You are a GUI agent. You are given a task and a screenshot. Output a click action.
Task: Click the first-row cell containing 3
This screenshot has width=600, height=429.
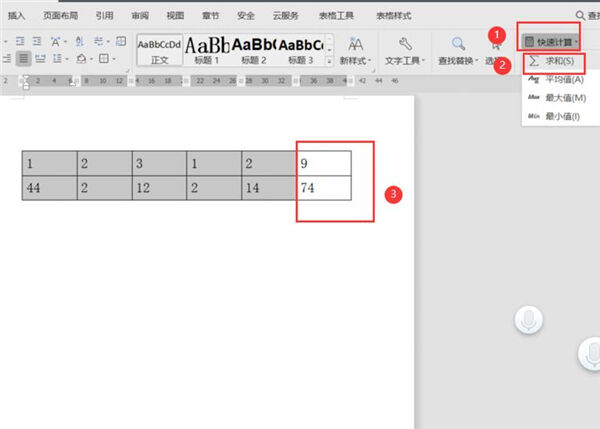click(x=159, y=163)
